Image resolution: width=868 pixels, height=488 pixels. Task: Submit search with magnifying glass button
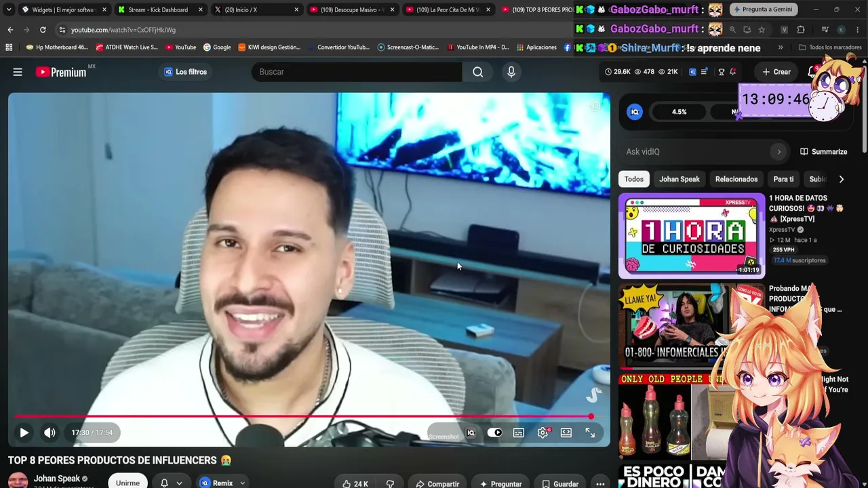[x=478, y=72]
